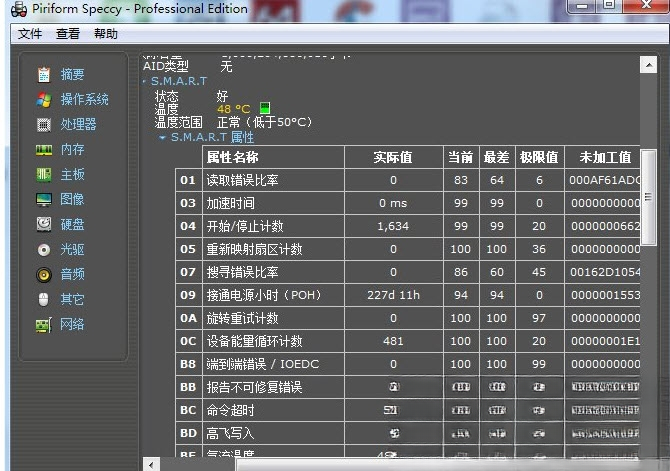Screen dimensions: 670x471
Task: Open the 文件 menu
Action: [30, 34]
